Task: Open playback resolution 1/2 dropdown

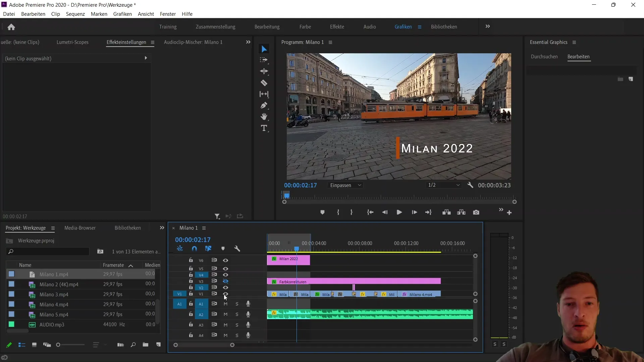Action: click(x=444, y=185)
